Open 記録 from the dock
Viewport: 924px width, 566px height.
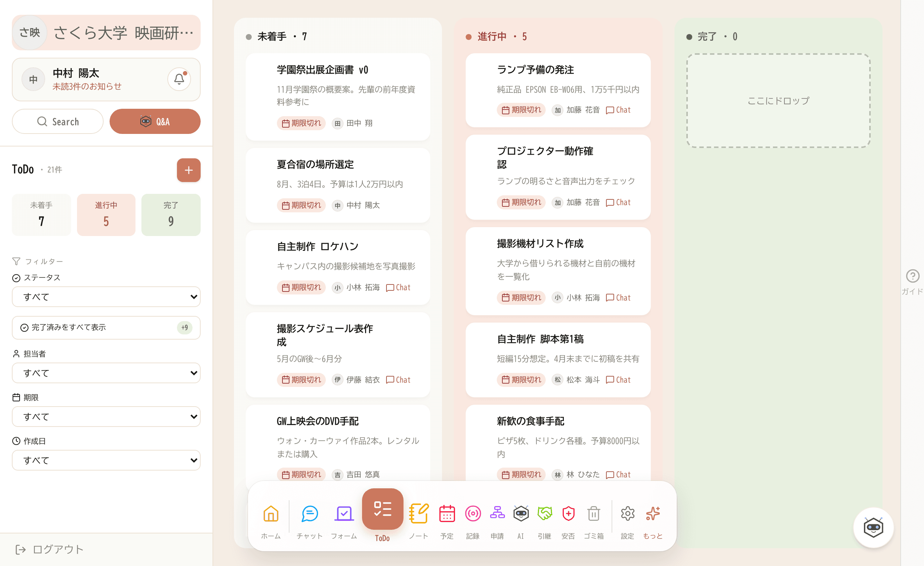click(473, 521)
